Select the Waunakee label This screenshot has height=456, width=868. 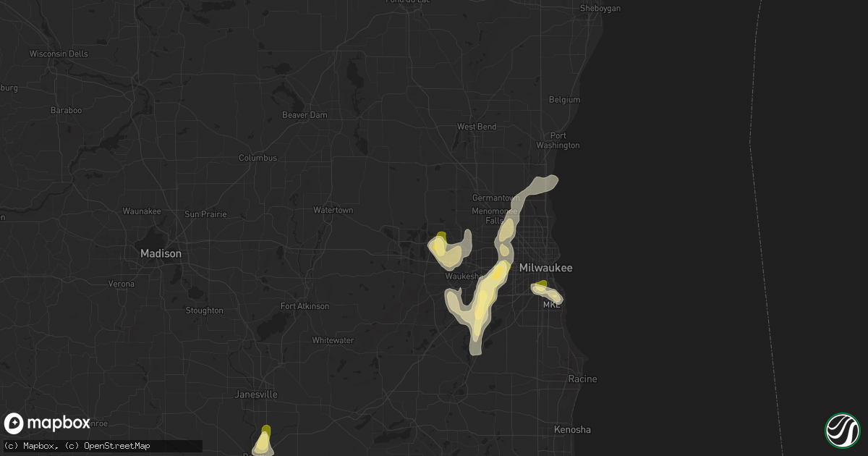click(141, 211)
